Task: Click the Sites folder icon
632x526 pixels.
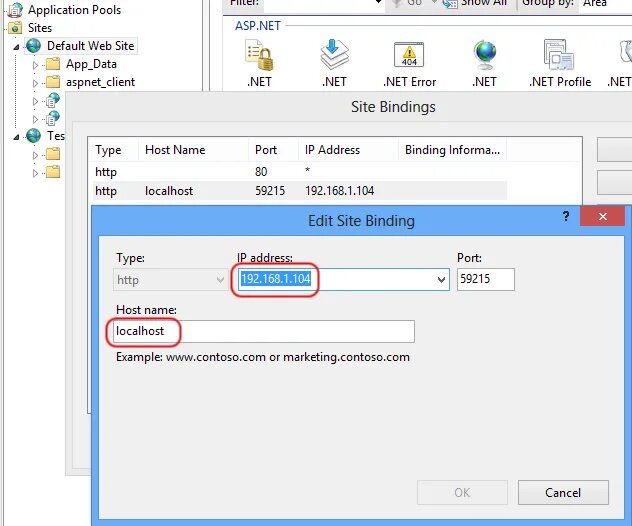Action: click(x=15, y=28)
